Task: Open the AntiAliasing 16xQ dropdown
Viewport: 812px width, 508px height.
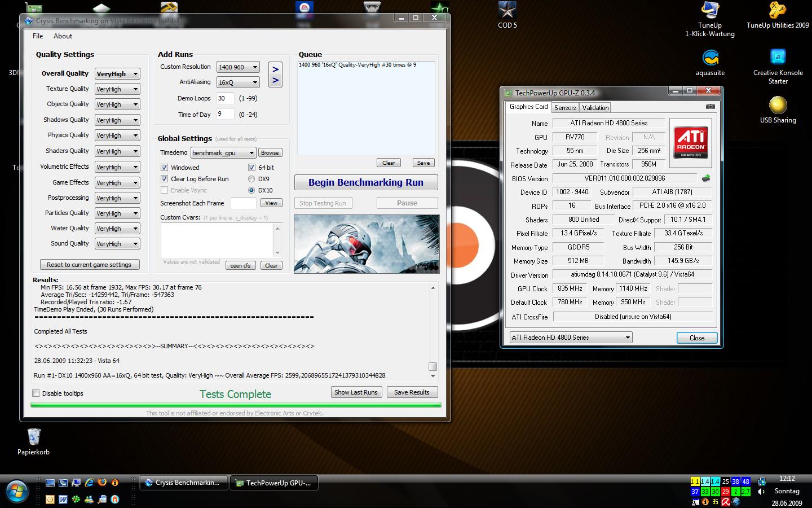Action: [x=238, y=82]
